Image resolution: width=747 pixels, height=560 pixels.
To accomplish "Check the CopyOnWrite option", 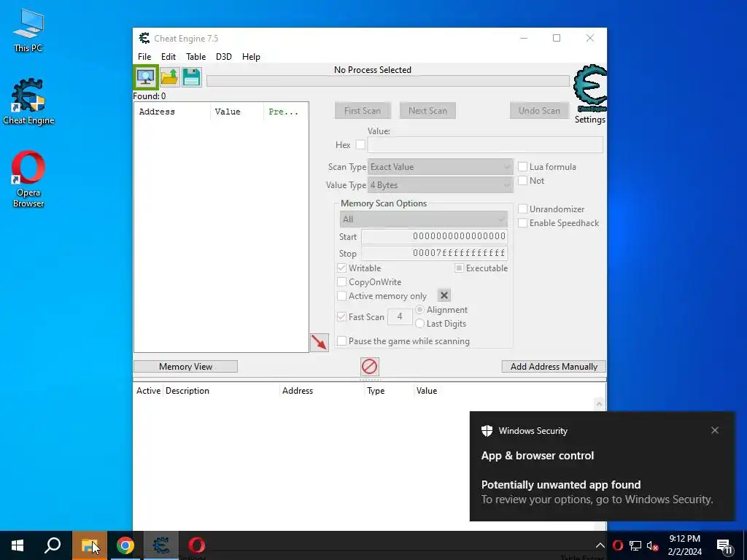I will (x=341, y=282).
